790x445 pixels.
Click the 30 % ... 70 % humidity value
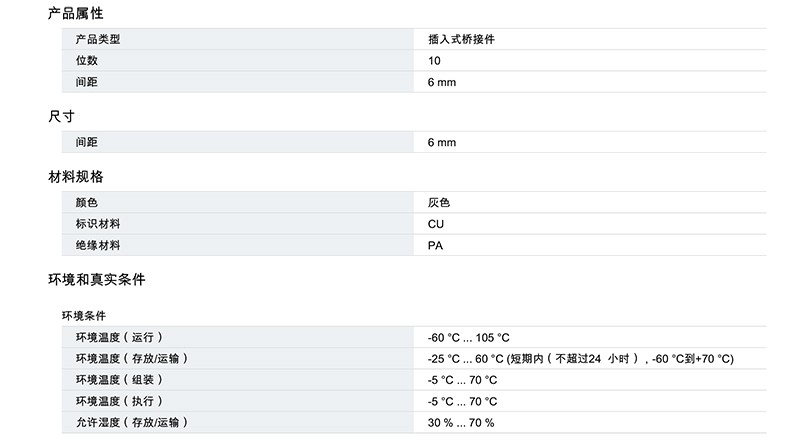point(460,423)
